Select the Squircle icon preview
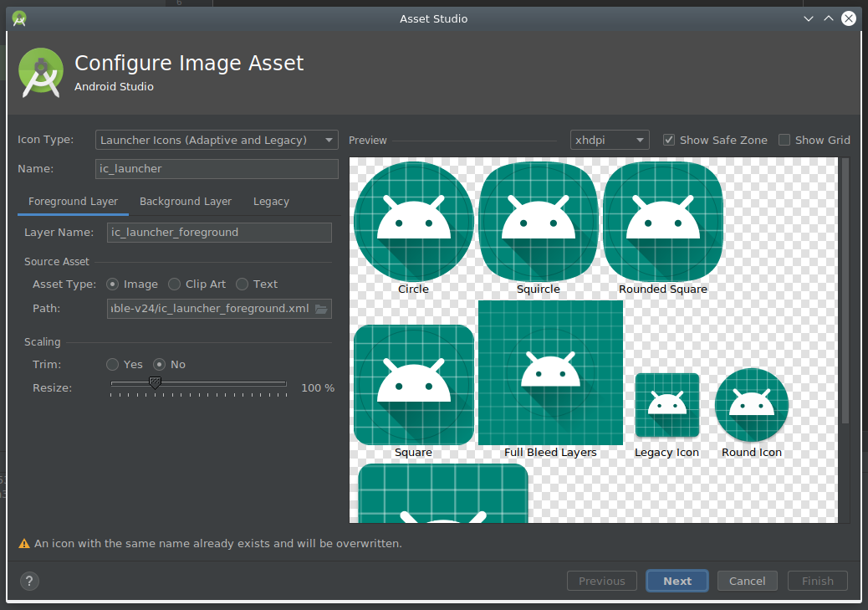This screenshot has height=610, width=868. click(x=538, y=221)
